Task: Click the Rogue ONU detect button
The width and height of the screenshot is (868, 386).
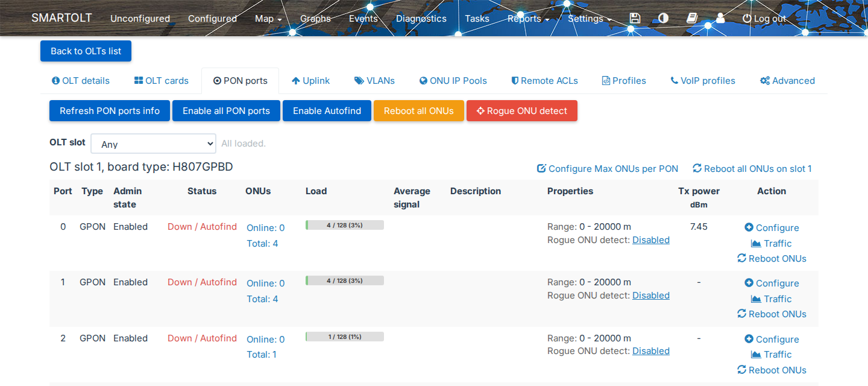Action: tap(522, 111)
